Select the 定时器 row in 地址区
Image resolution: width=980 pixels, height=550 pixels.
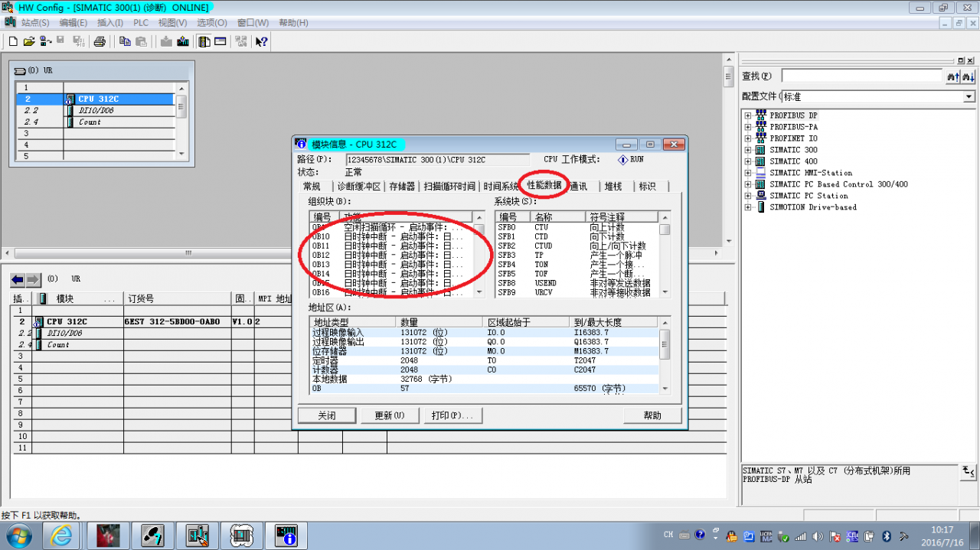484,360
